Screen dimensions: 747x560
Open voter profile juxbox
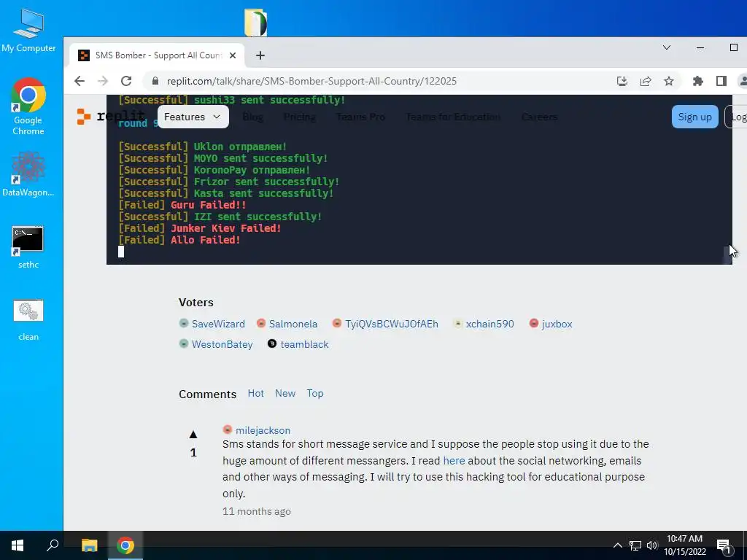pyautogui.click(x=557, y=324)
